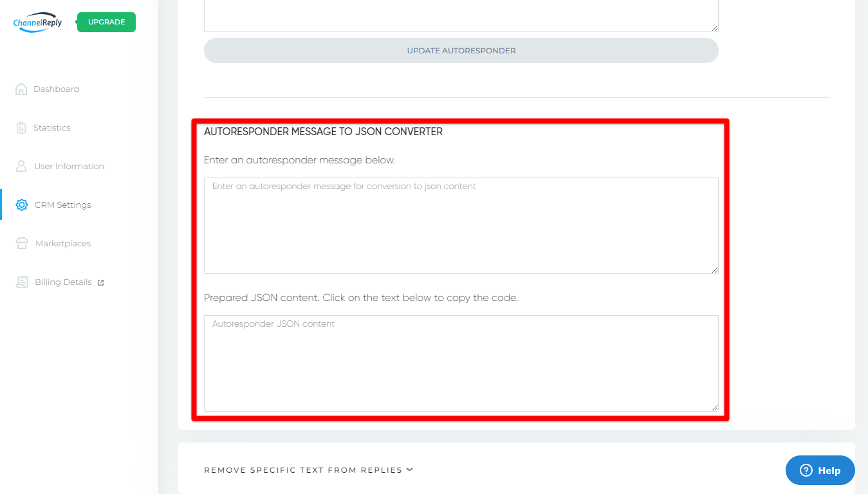Click the CRM Settings gear icon

point(22,205)
